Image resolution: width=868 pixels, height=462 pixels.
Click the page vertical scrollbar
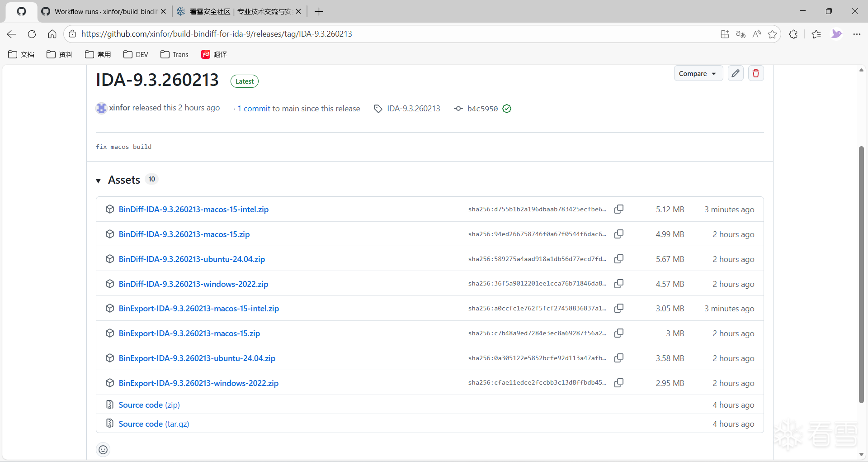click(861, 271)
